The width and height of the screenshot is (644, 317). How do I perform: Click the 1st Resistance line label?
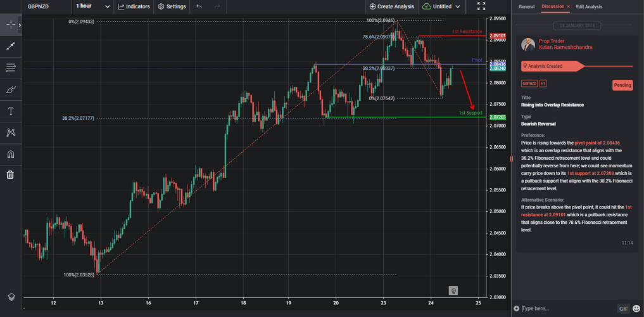click(x=467, y=31)
